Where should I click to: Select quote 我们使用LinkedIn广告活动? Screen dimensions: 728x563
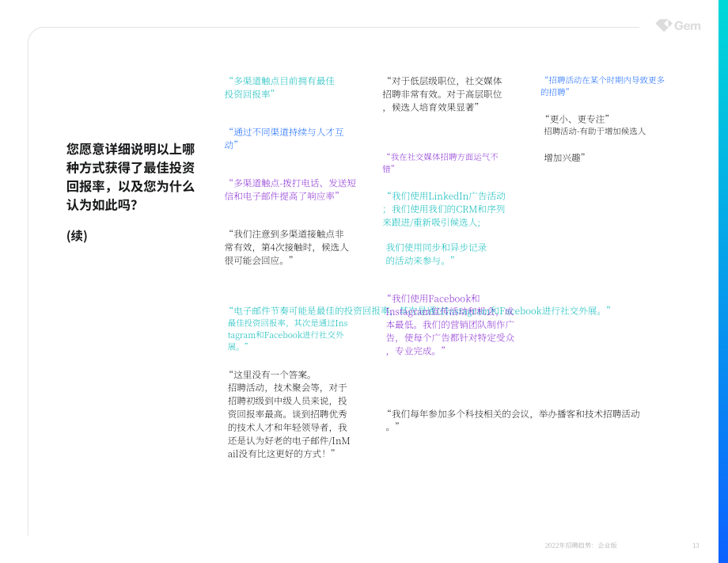tap(444, 209)
